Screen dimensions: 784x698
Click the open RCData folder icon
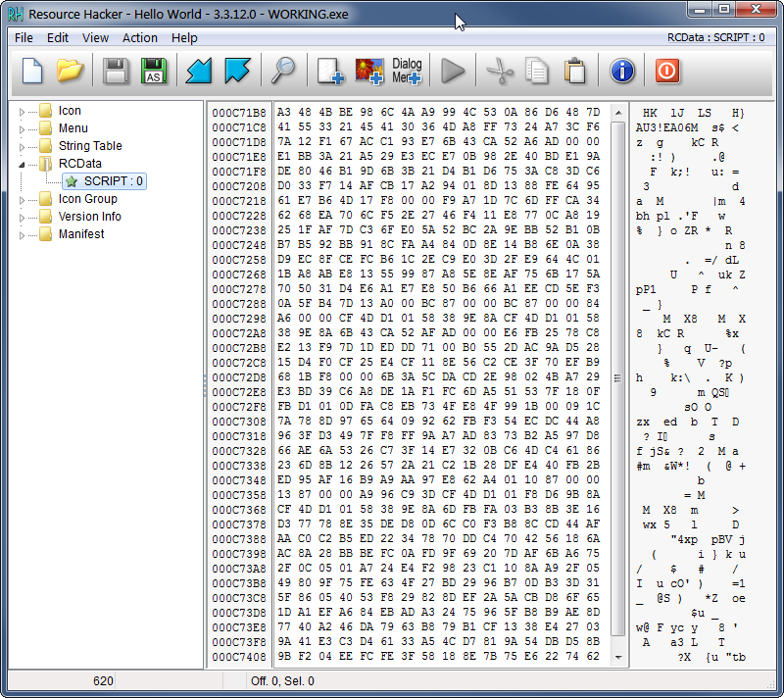[x=46, y=164]
